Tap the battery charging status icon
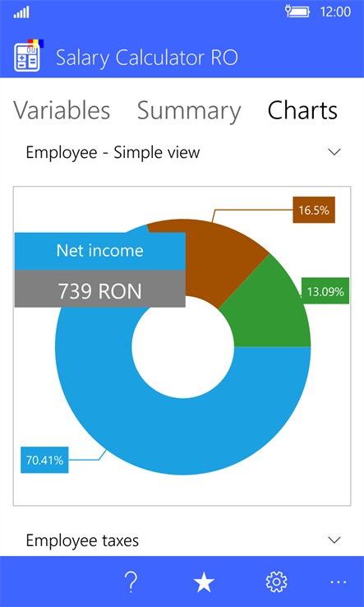 pyautogui.click(x=297, y=12)
